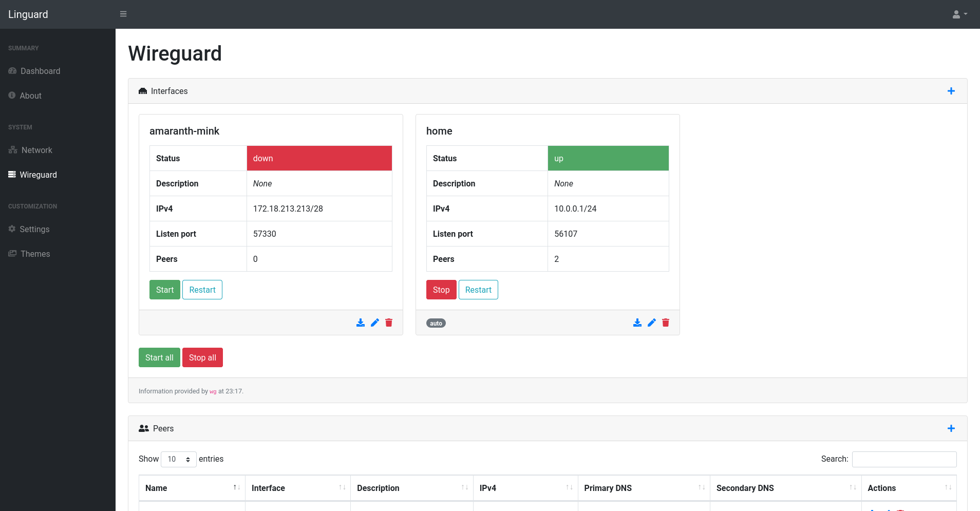The width and height of the screenshot is (980, 511).
Task: Select the down status cell
Action: [x=319, y=158]
